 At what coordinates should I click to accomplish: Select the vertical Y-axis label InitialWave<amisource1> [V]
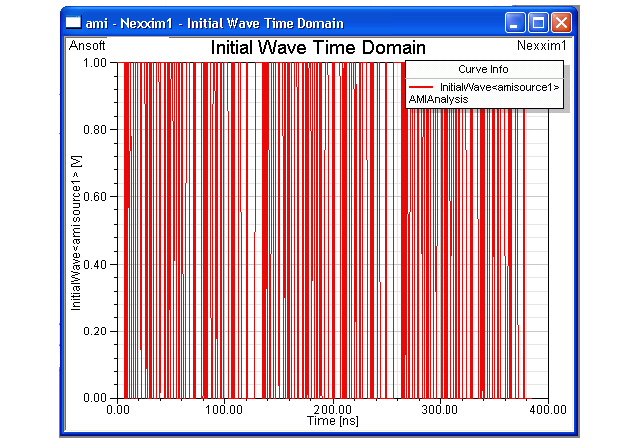(x=76, y=230)
